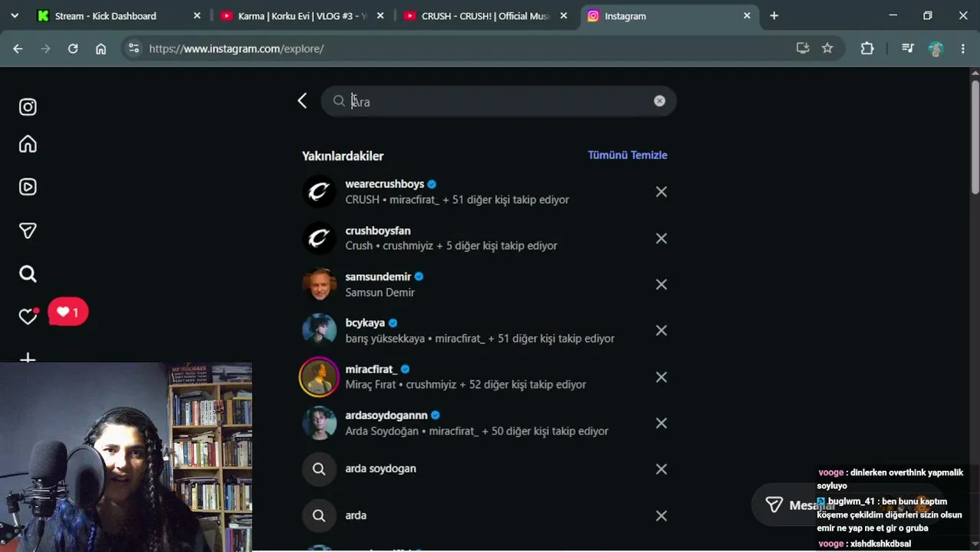Viewport: 980px width, 552px height.
Task: Open browser home page button
Action: 100,48
